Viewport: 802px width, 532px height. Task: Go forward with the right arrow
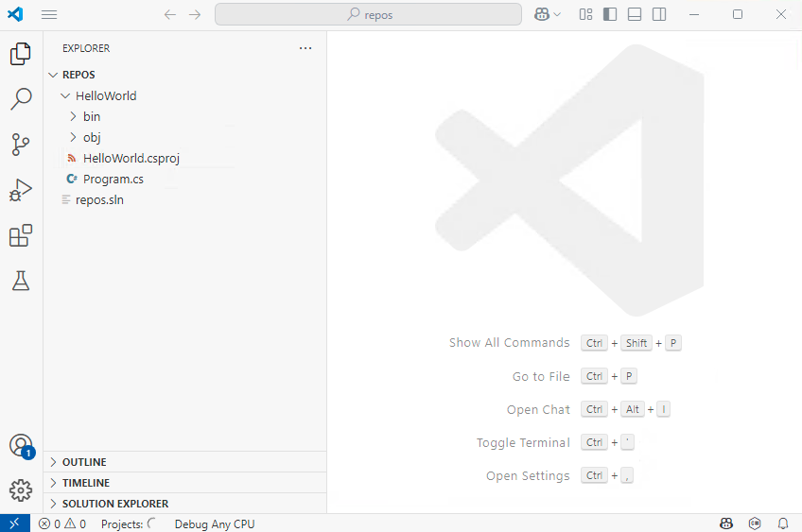[195, 14]
